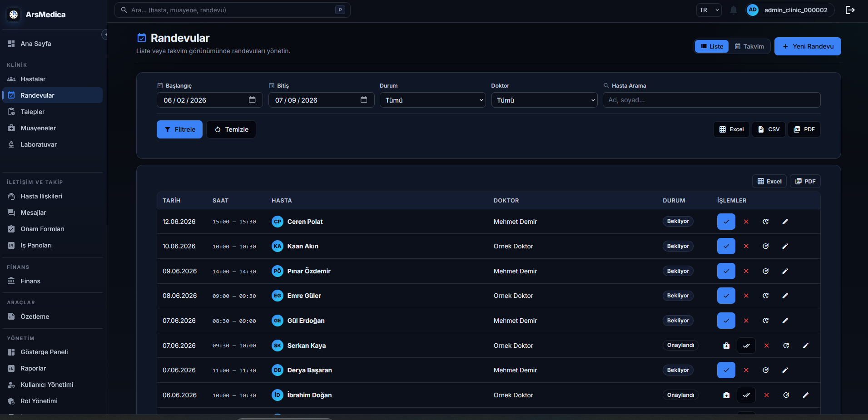This screenshot has height=420, width=868.
Task: Open Finans page
Action: tap(52, 281)
